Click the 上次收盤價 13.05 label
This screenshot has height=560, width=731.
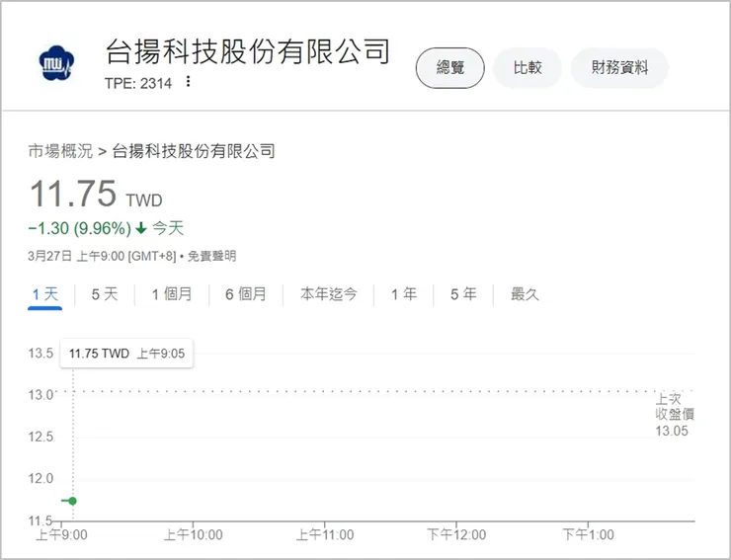coord(674,415)
